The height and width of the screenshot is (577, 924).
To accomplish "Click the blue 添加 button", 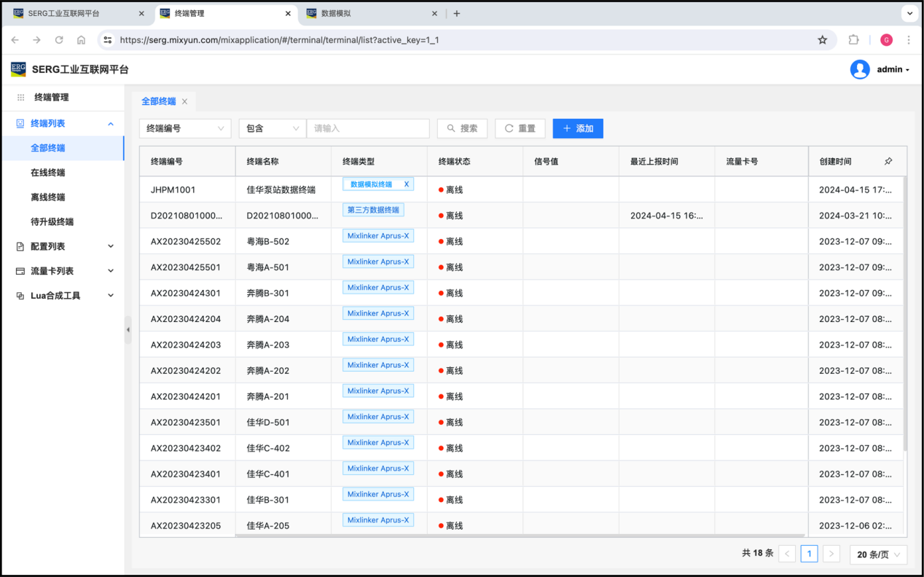I will 577,128.
